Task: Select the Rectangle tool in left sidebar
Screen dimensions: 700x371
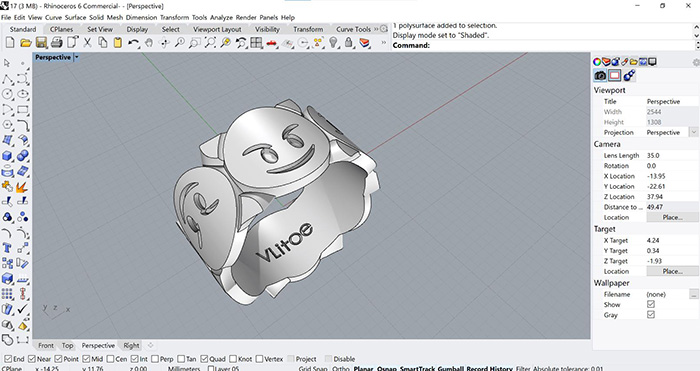Action: pos(22,109)
